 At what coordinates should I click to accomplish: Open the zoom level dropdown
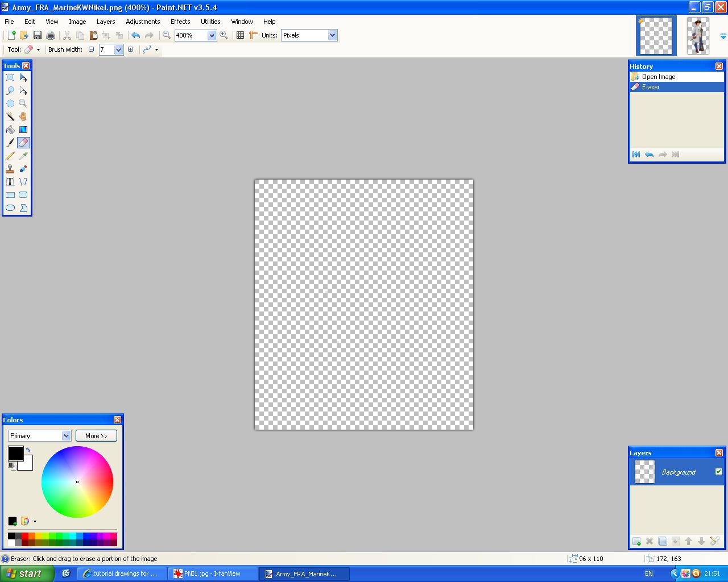pos(212,35)
